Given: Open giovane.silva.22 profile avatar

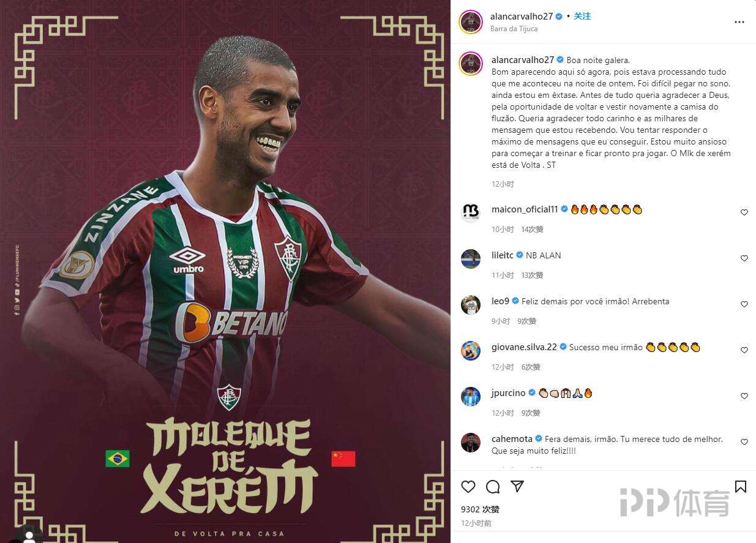Looking at the screenshot, I should click(471, 350).
